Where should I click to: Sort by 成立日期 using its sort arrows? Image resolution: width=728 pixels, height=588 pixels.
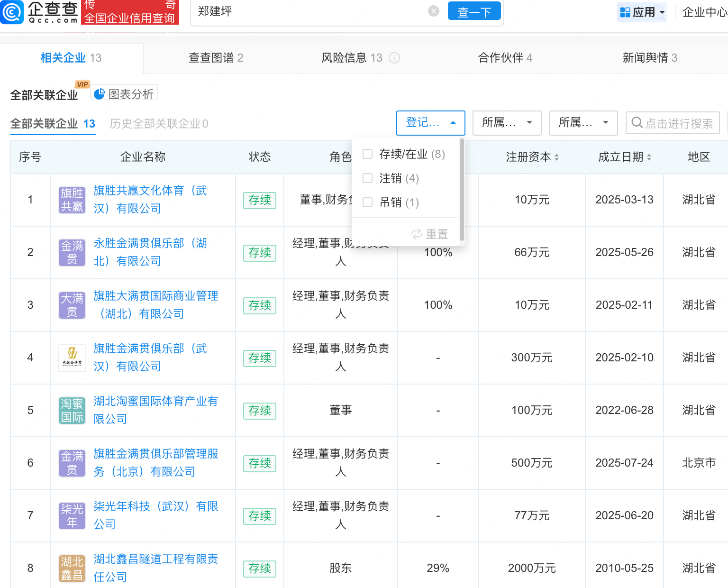649,157
